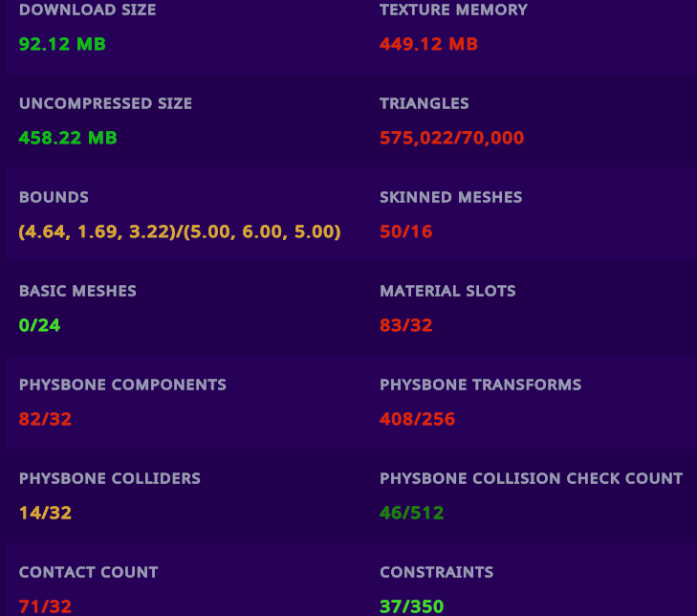
Task: Click the Material Slots heading
Action: point(447,291)
